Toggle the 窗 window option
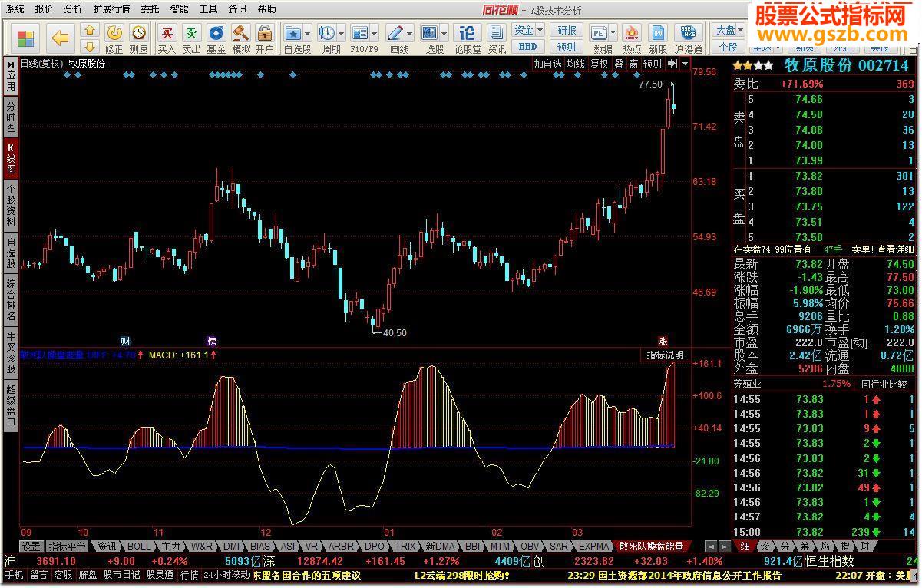Image resolution: width=922 pixels, height=588 pixels. click(x=633, y=64)
